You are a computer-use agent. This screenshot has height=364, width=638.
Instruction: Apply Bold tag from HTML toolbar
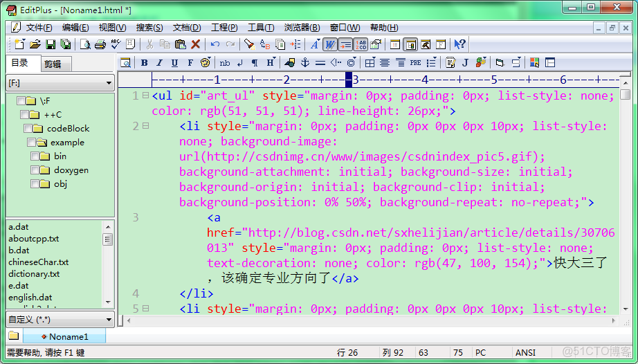click(x=144, y=63)
